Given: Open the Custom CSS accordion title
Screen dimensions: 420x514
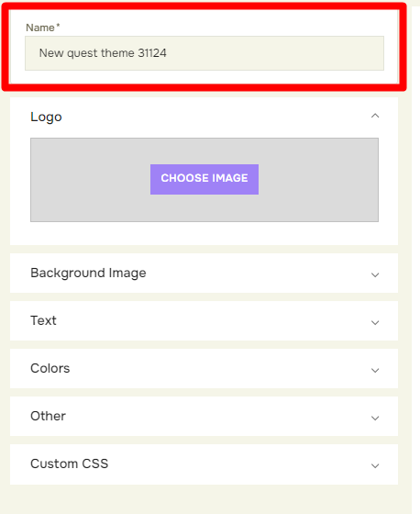Looking at the screenshot, I should pos(69,464).
